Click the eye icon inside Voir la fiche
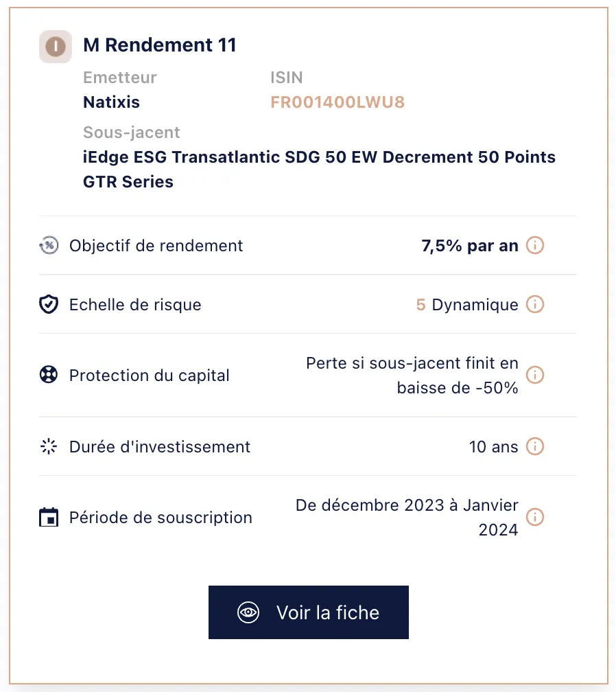 (248, 612)
